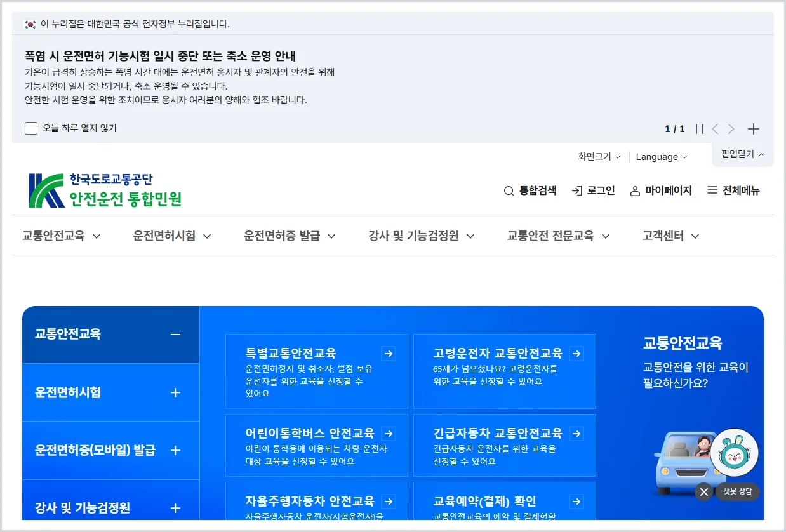Go to next notice with right arrow
This screenshot has width=786, height=532.
tap(731, 129)
